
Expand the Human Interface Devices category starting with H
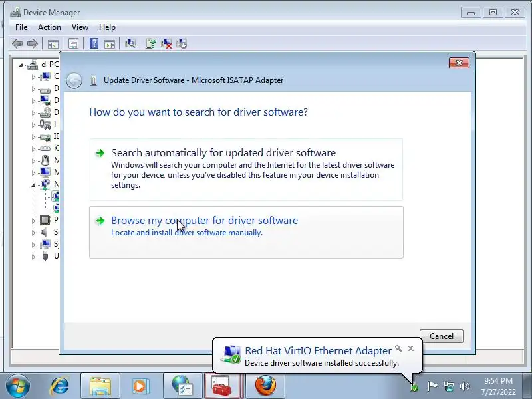click(x=33, y=125)
